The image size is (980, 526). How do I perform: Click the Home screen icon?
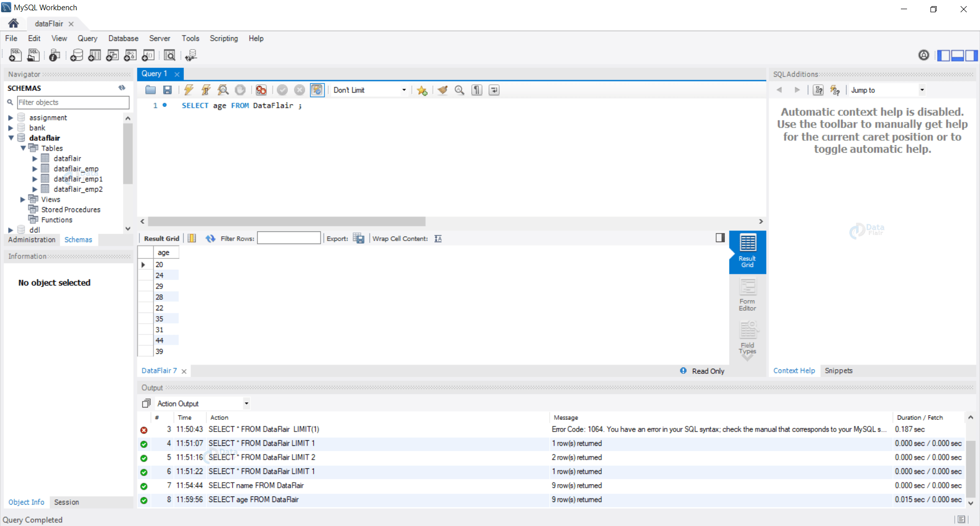[x=14, y=23]
